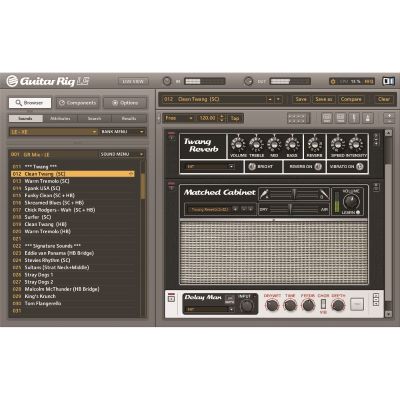Toggle the BRIGHT switch on Twang Reverb
Screen dimensions: 400x400
(x=252, y=166)
